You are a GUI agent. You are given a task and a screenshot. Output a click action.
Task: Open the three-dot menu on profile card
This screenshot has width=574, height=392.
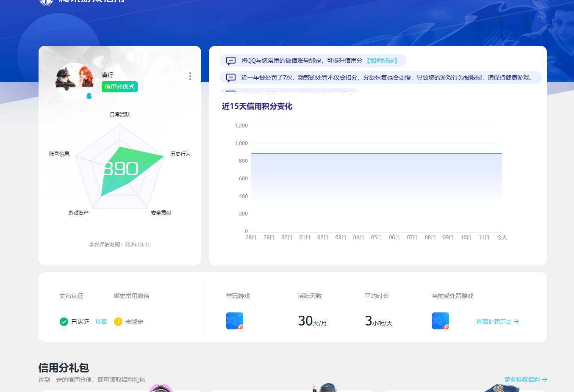pos(190,76)
